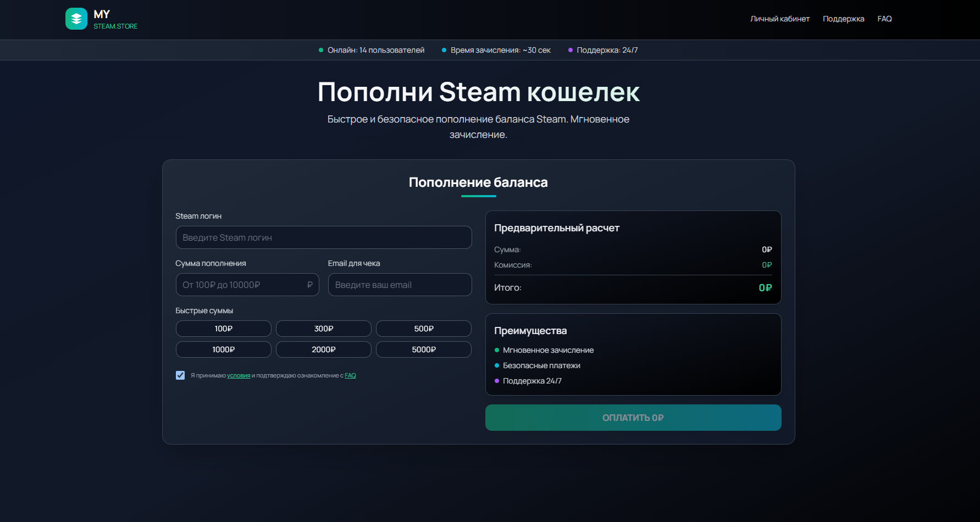Click the Преимущества section heading
The image size is (980, 522).
click(530, 331)
